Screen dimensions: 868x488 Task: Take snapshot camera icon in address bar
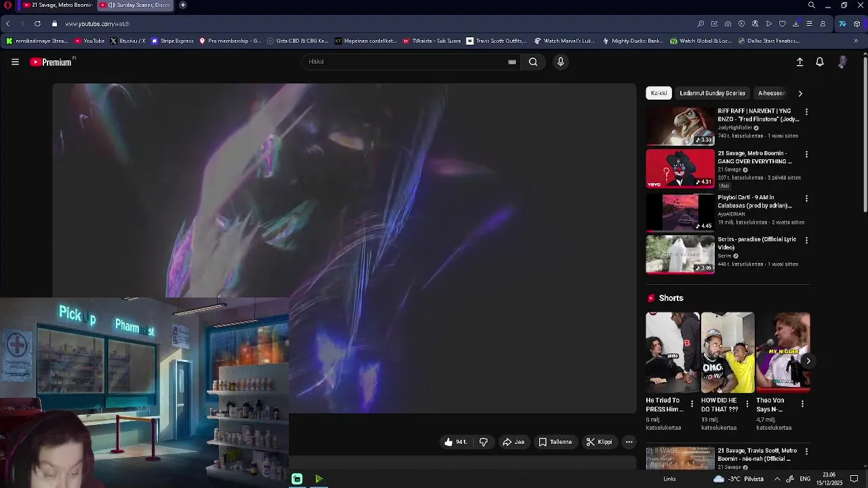tap(728, 24)
